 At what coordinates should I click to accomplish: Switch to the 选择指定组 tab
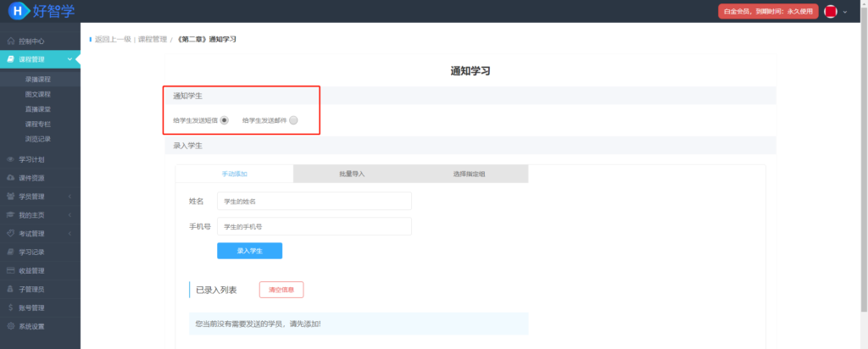(470, 174)
